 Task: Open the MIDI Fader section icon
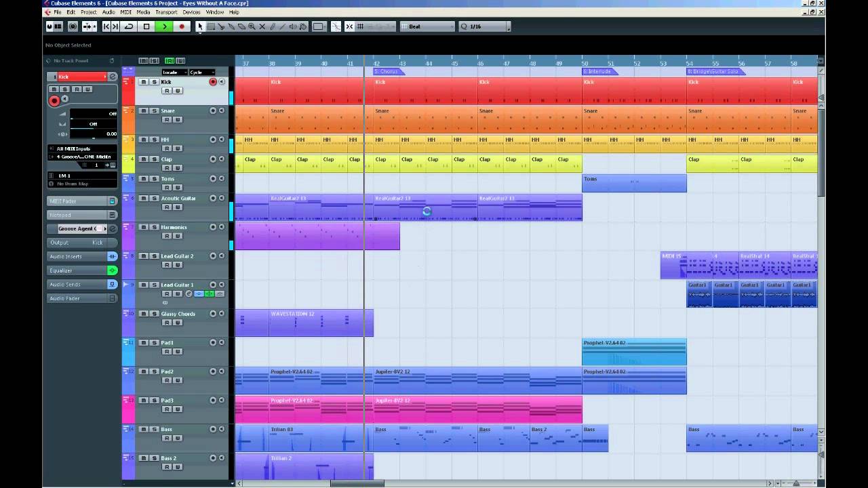tap(113, 201)
